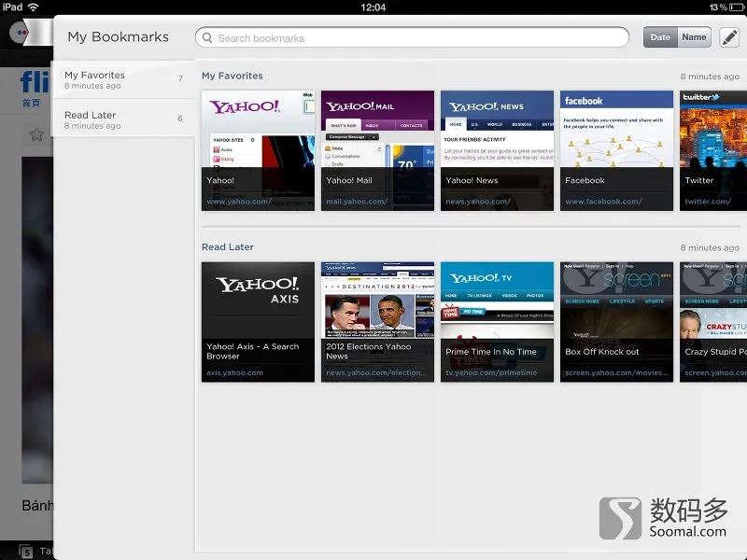The image size is (747, 560).
Task: Open the Yahoo! Mail bookmark
Action: pyautogui.click(x=378, y=150)
